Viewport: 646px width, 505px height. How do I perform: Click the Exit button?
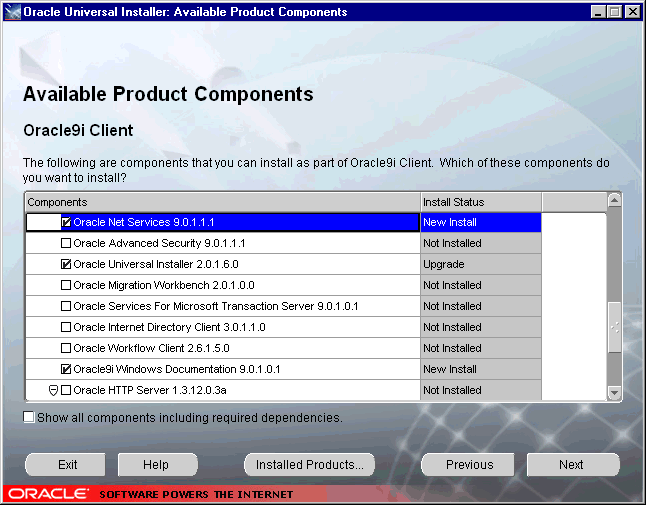65,465
